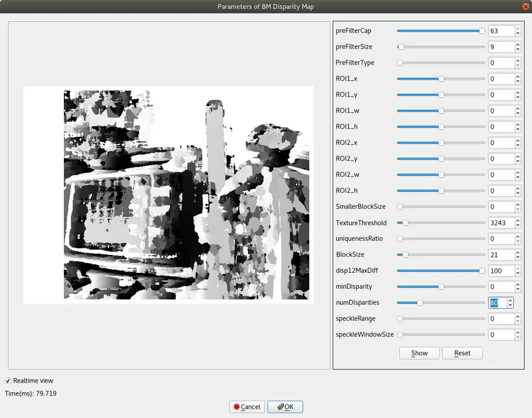
Task: Click the SmallerBlockSize value field
Action: [x=501, y=207]
